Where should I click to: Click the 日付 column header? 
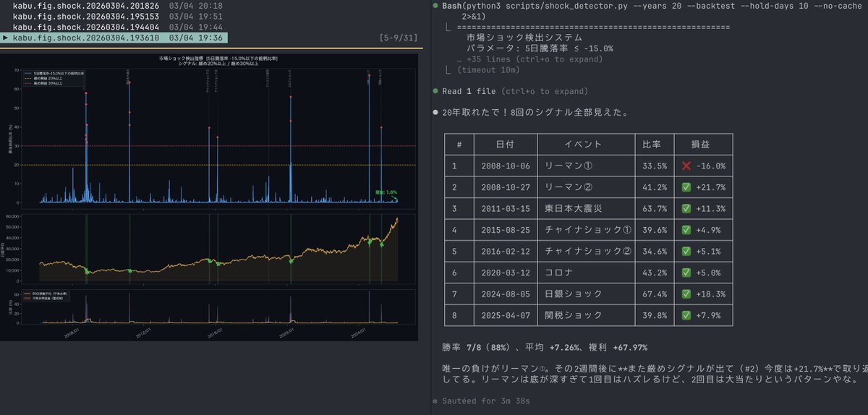(505, 145)
